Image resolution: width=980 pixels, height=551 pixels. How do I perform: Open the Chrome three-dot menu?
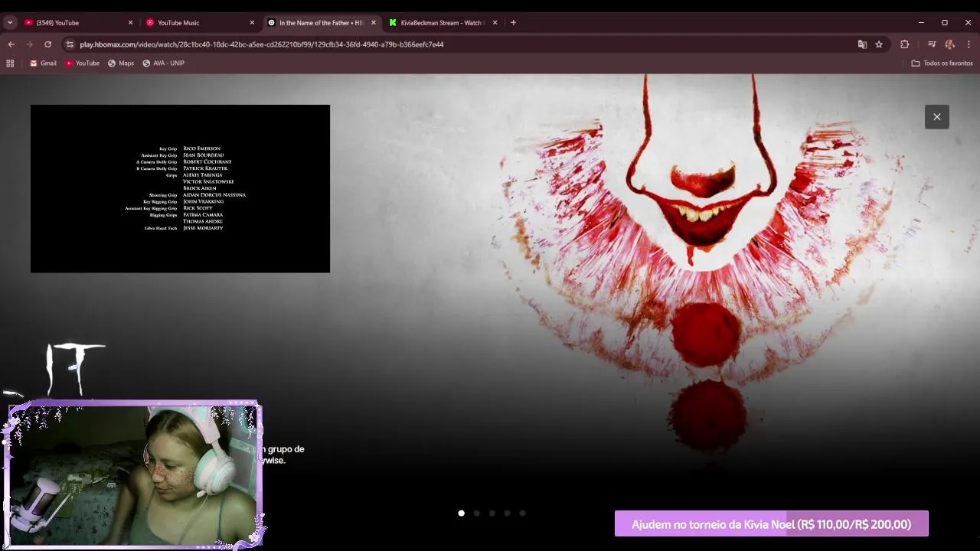click(969, 44)
